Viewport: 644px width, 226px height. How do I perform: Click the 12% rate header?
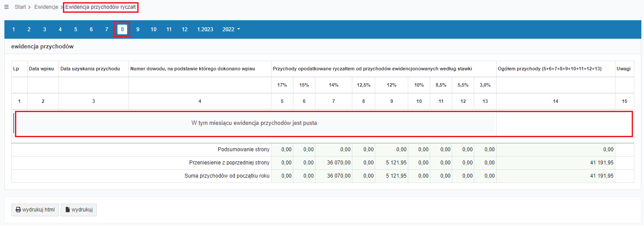pyautogui.click(x=392, y=85)
